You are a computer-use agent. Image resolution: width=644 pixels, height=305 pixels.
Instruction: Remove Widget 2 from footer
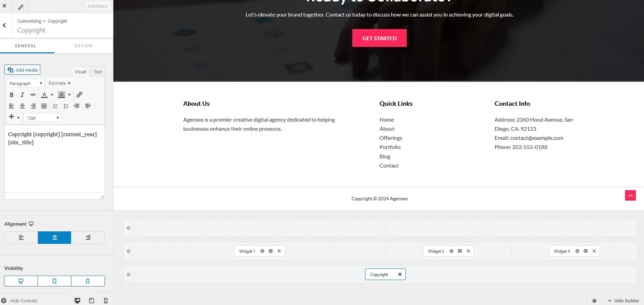(x=468, y=251)
